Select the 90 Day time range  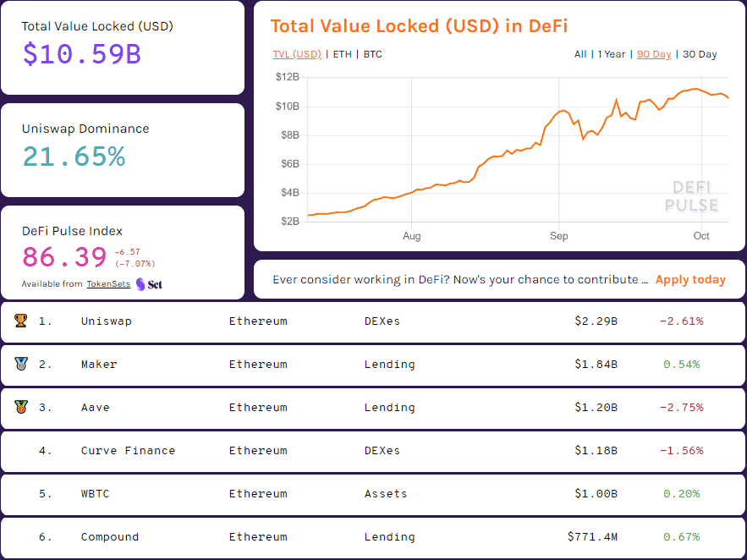[x=654, y=54]
